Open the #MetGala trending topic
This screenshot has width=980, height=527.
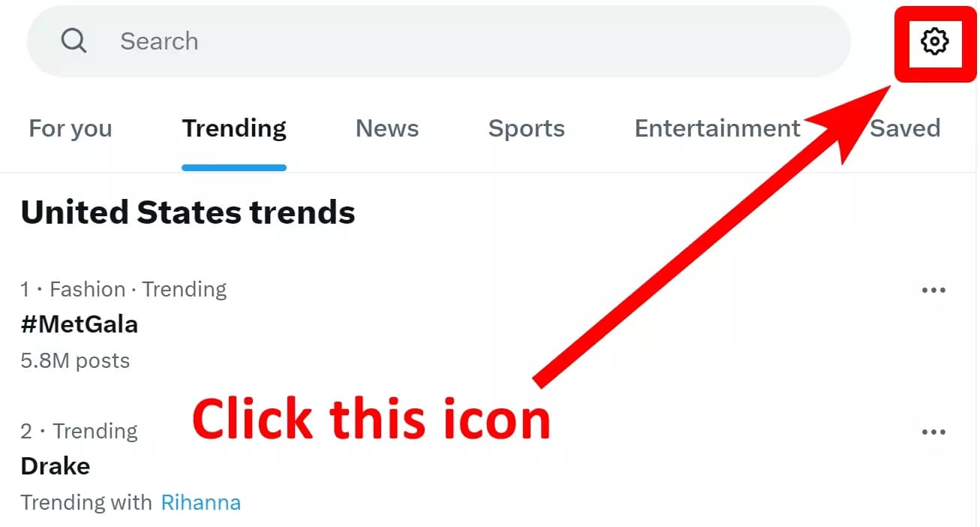[x=79, y=324]
